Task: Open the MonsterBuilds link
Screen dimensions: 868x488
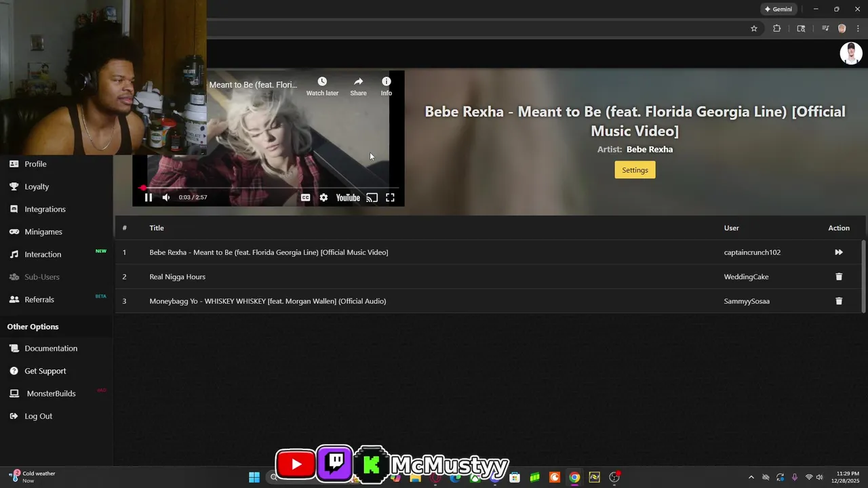Action: point(51,394)
